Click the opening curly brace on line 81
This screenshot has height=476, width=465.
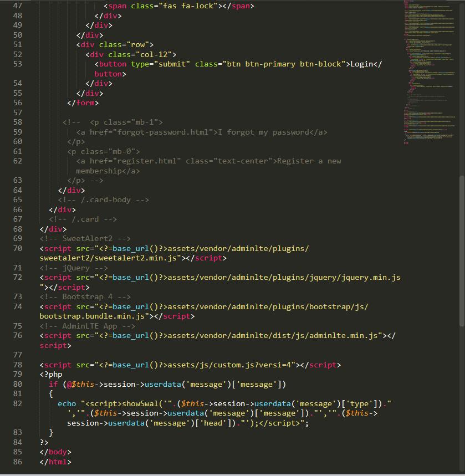[x=51, y=394]
